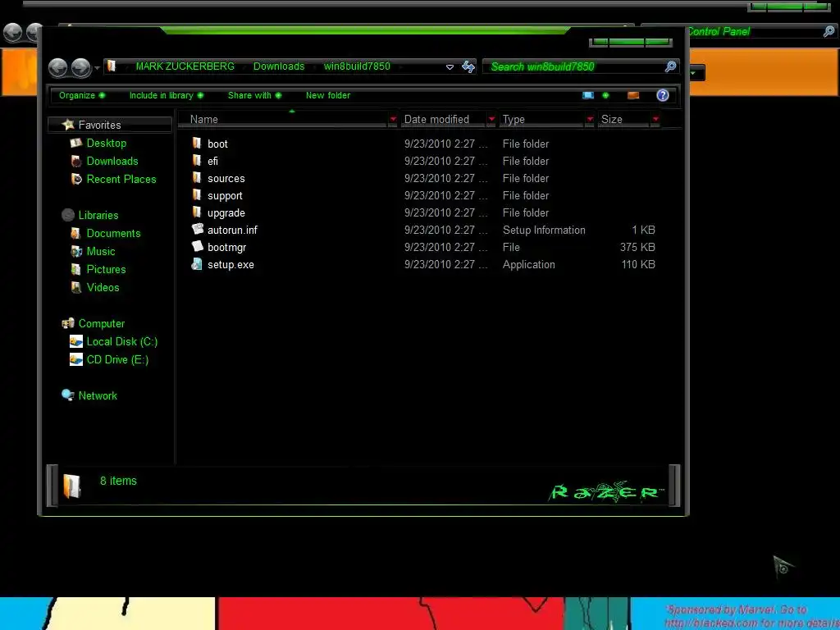Open the Include in library menu
The width and height of the screenshot is (840, 630).
pyautogui.click(x=166, y=95)
